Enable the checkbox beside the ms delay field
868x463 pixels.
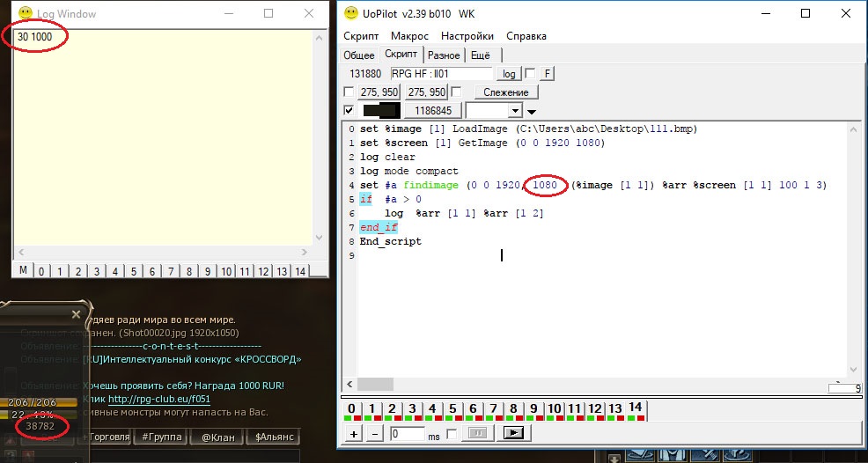452,434
